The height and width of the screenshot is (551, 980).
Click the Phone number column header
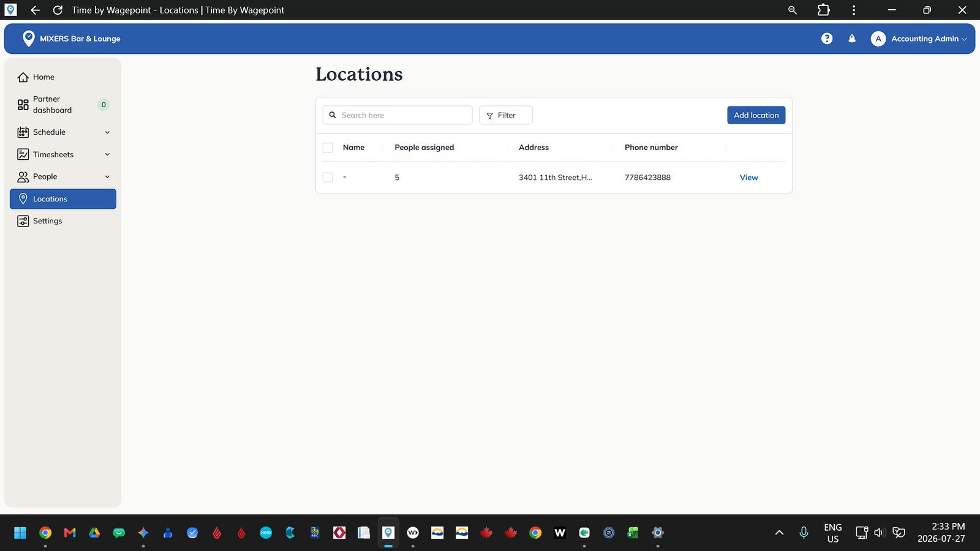(x=651, y=148)
